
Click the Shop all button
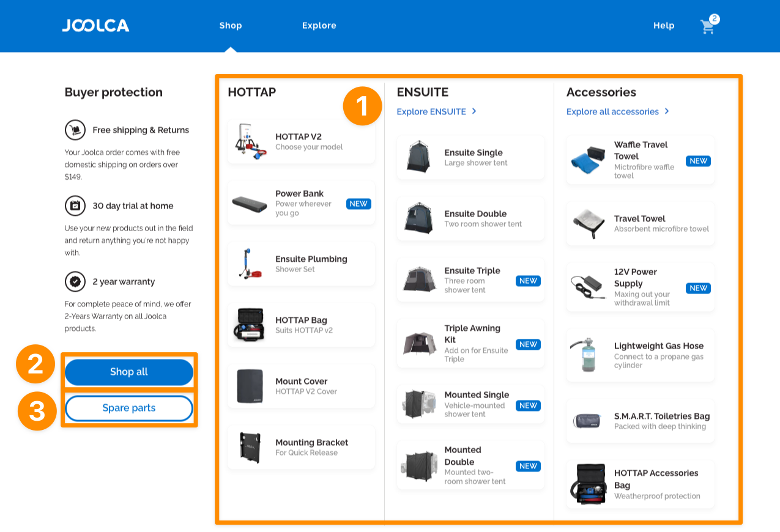tap(129, 372)
